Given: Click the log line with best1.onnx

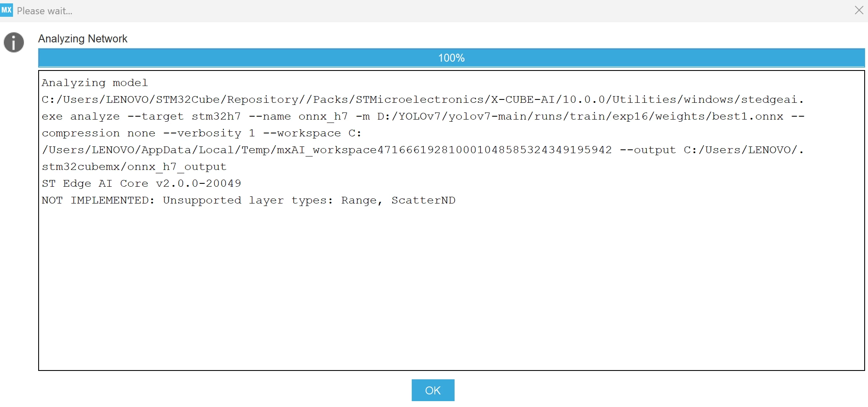Looking at the screenshot, I should point(423,117).
